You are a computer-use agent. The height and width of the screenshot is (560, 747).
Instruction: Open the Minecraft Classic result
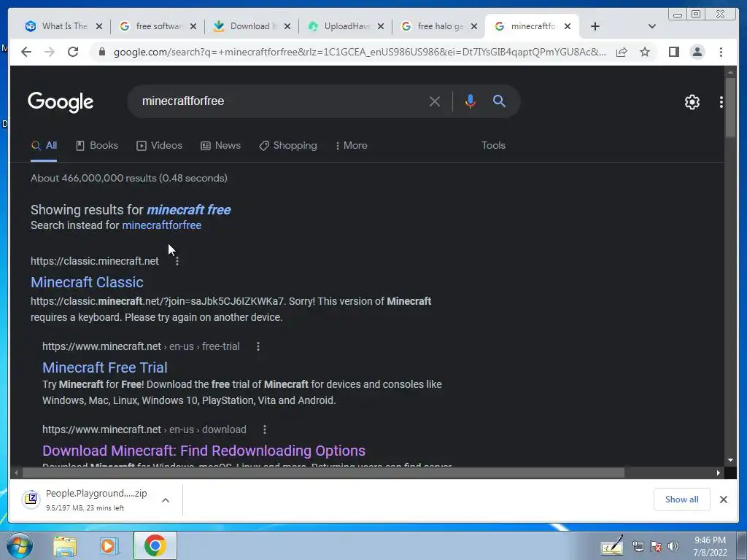88,282
